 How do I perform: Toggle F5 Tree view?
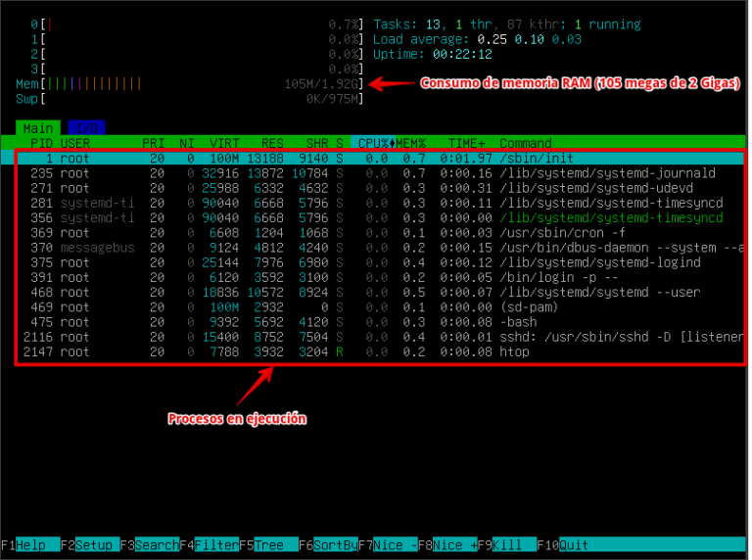[268, 545]
